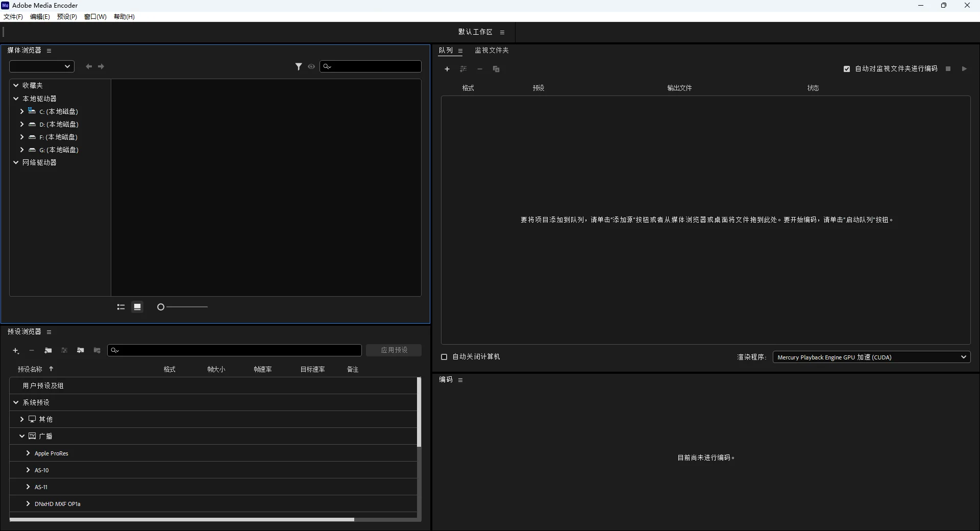Click the queue add output settings icon
Screen dimensions: 980x531
[463, 69]
